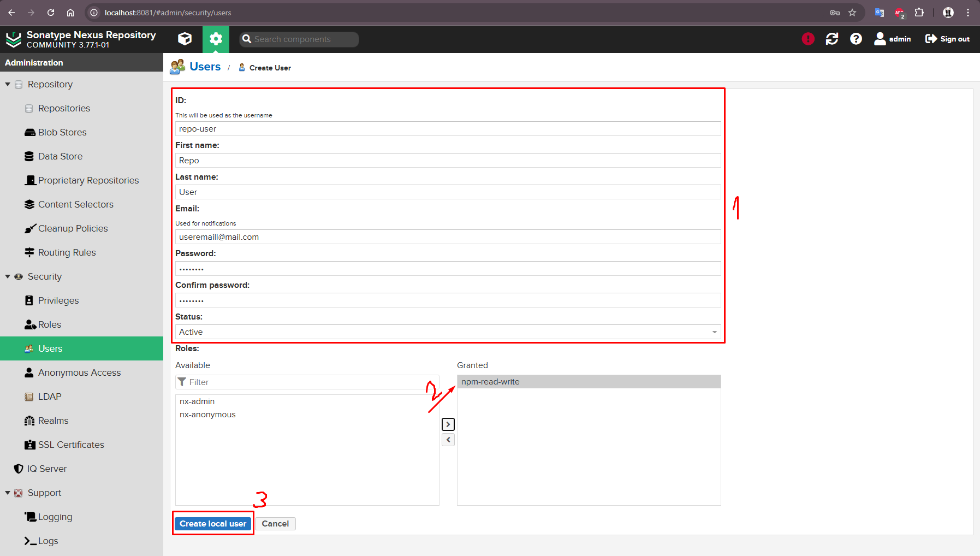This screenshot has width=980, height=556.
Task: Click the Sign out button
Action: (947, 39)
